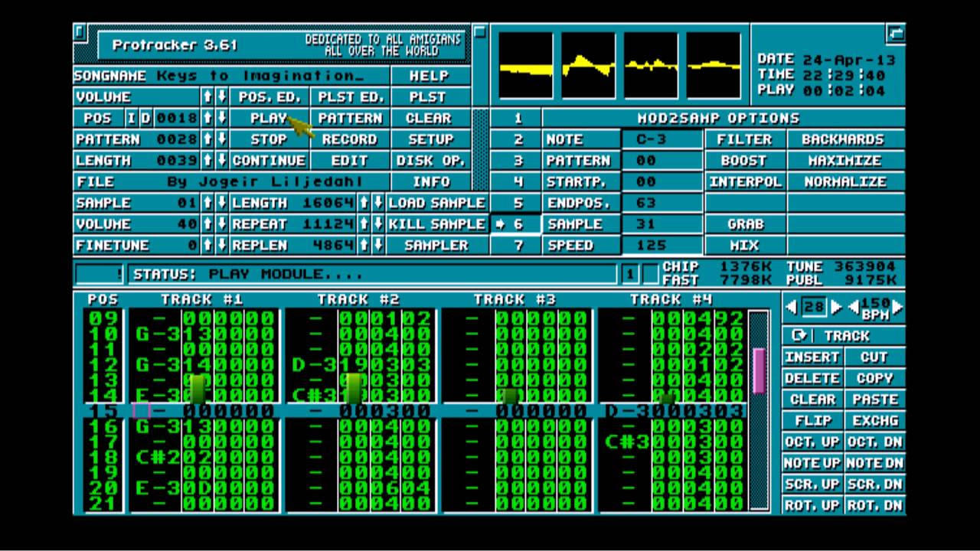The width and height of the screenshot is (980, 551).
Task: Raise the unvalued master VOLUME via up arrow
Action: 207,97
